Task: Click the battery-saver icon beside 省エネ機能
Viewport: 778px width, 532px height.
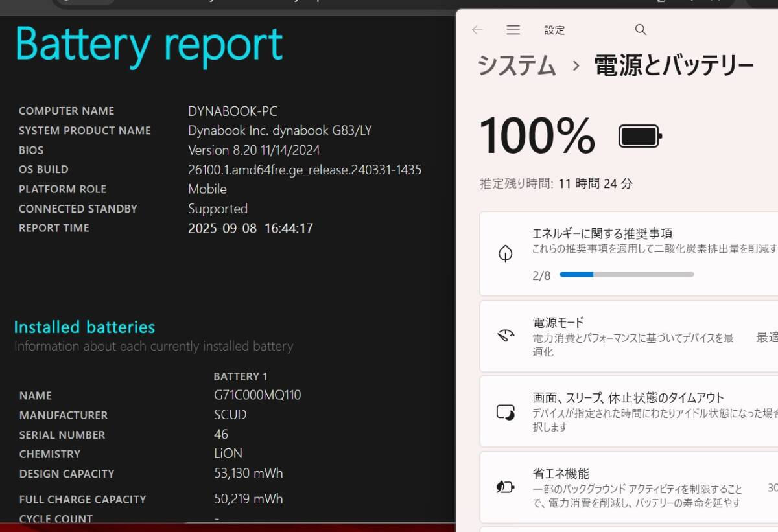Action: (506, 487)
